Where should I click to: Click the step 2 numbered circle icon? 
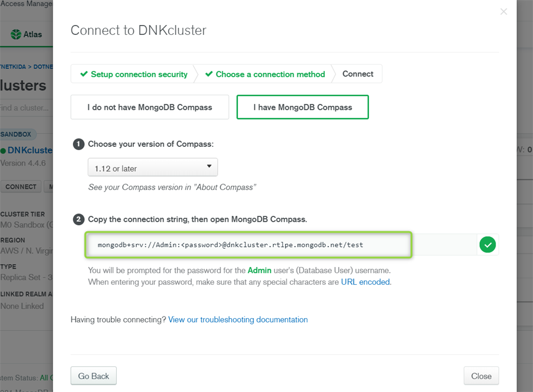pos(79,219)
